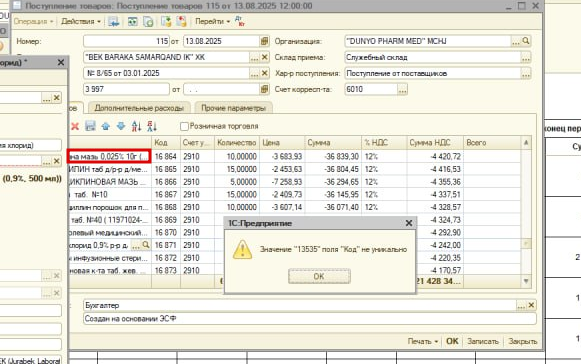Click the delete row red X icon

tap(75, 126)
